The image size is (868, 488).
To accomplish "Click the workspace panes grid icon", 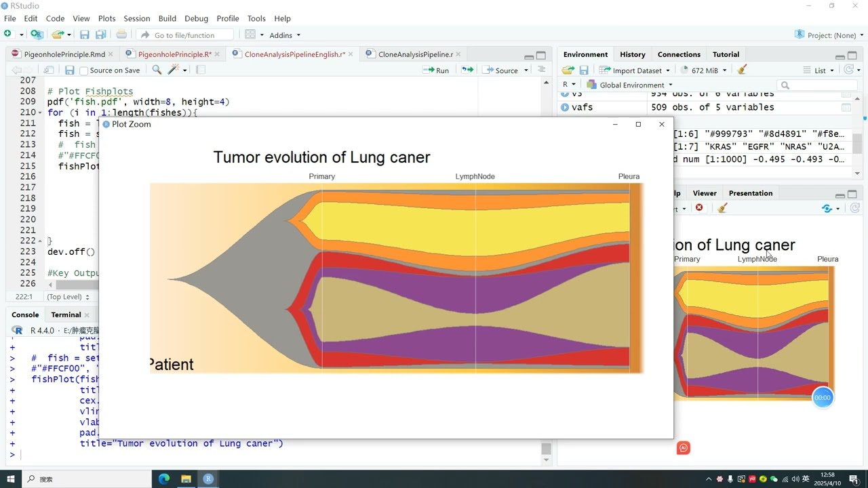I will tap(250, 35).
